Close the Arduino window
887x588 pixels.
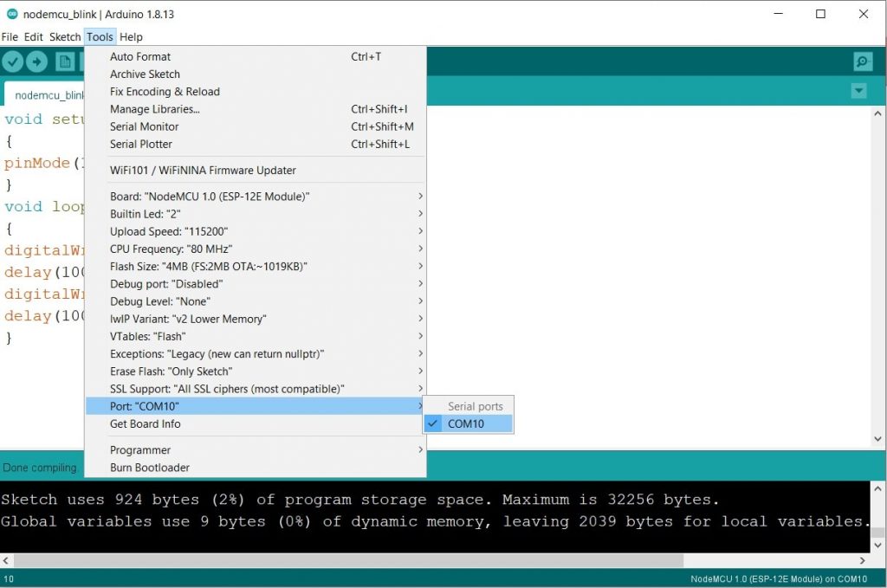pos(864,14)
